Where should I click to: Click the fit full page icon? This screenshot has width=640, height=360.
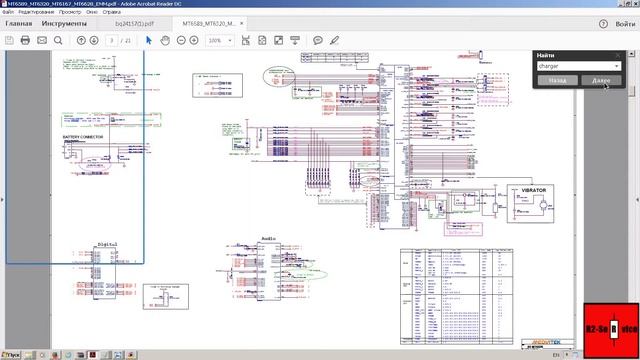coord(262,40)
